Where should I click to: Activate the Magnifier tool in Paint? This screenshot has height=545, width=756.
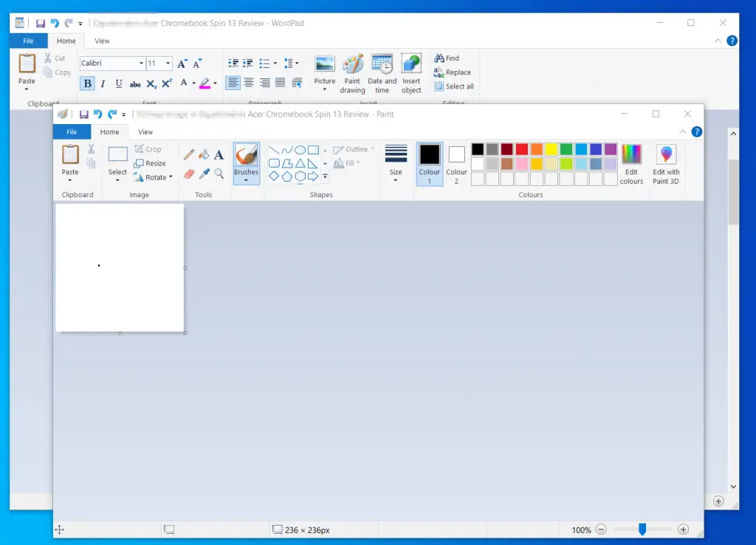219,173
